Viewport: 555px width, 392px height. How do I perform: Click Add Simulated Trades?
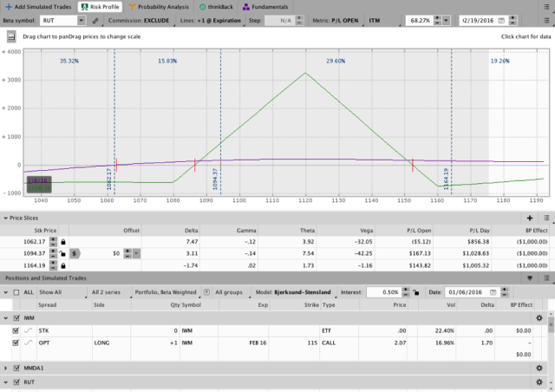[x=38, y=7]
